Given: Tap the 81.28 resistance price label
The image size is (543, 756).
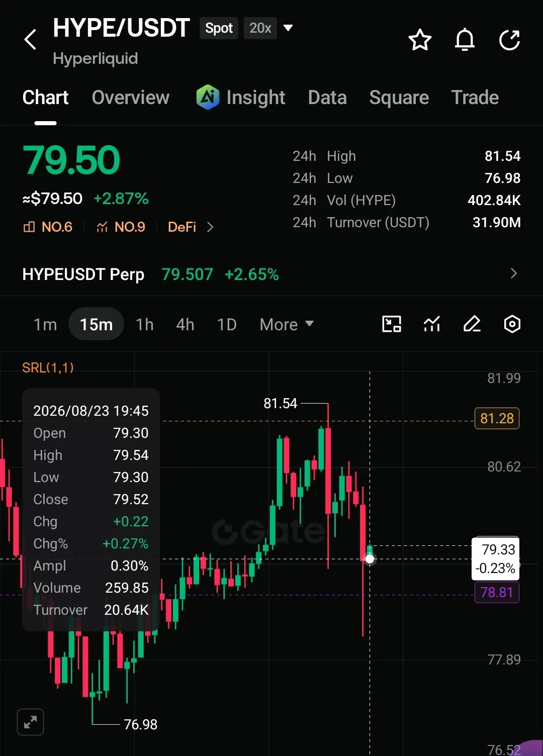Looking at the screenshot, I should point(497,418).
